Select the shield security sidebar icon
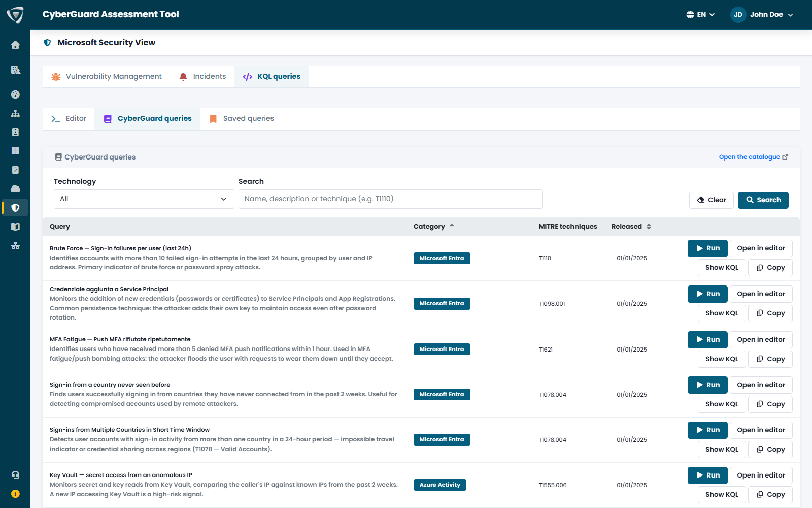 click(x=15, y=207)
